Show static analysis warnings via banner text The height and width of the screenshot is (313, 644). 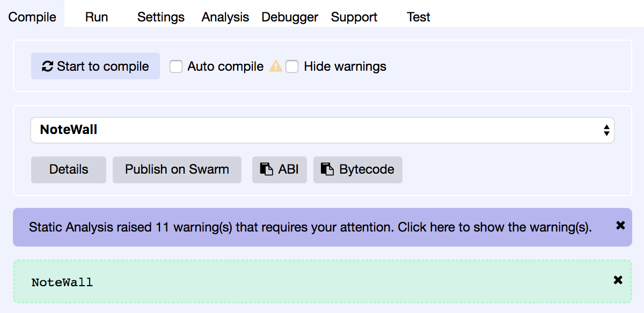[x=310, y=227]
